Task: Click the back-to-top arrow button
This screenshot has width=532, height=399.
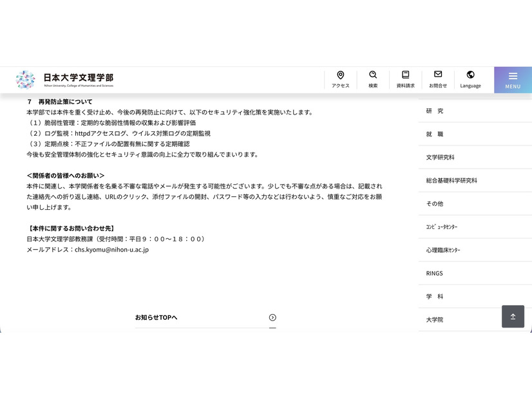Action: coord(513,316)
